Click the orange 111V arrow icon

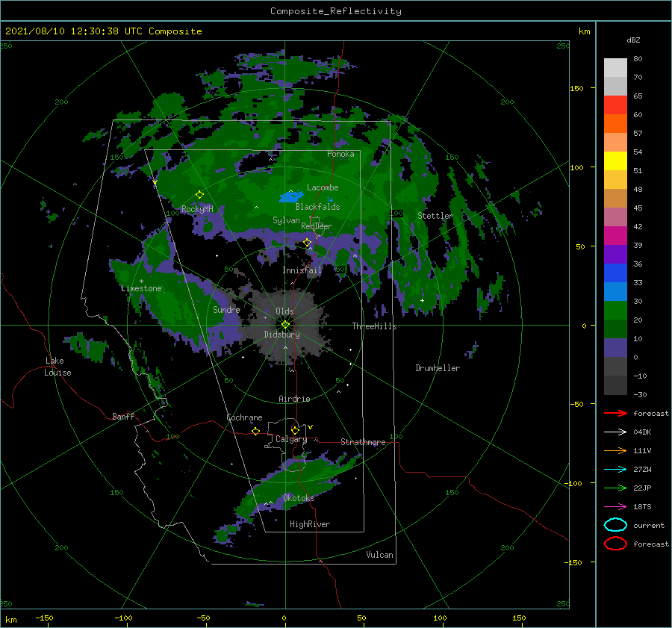(615, 450)
